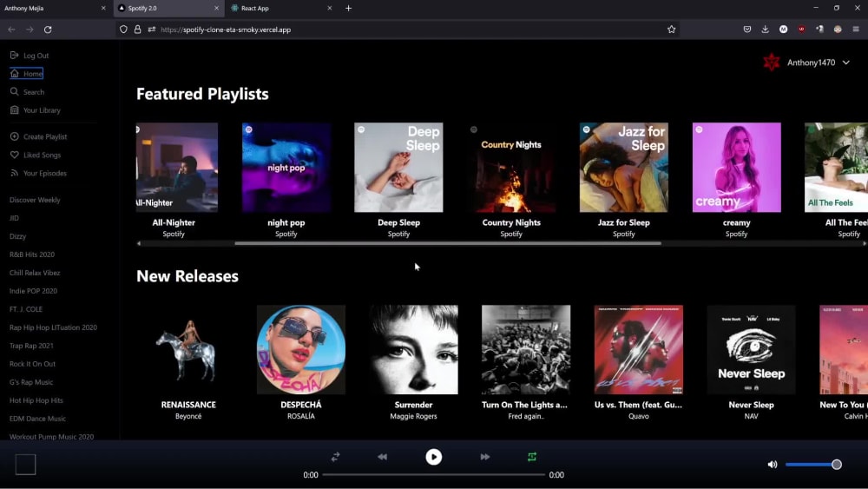
Task: Go back with browser back arrow
Action: click(11, 30)
